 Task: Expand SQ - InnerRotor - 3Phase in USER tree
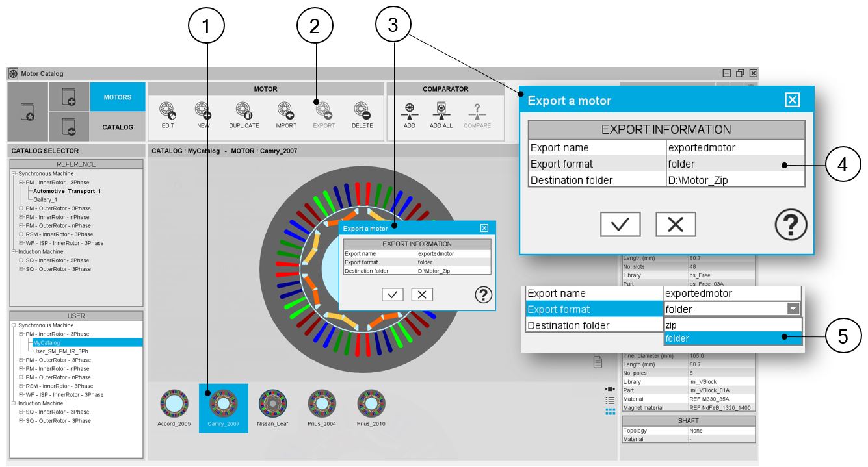tap(21, 412)
